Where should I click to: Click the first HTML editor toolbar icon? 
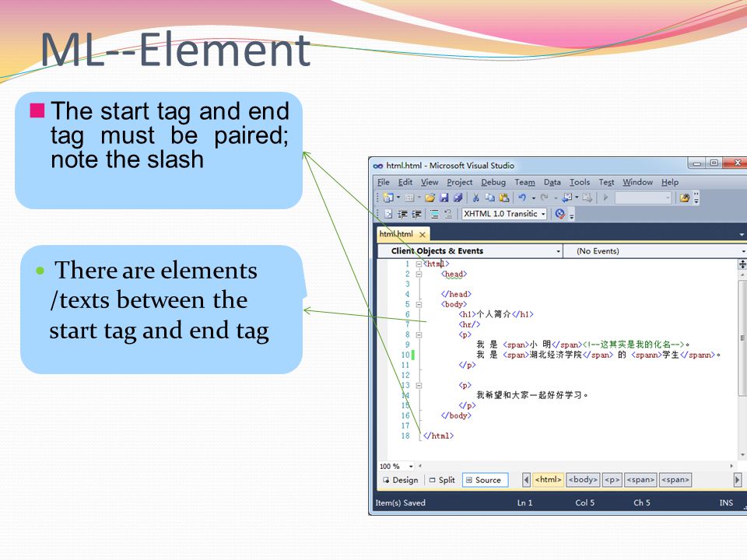click(x=388, y=214)
